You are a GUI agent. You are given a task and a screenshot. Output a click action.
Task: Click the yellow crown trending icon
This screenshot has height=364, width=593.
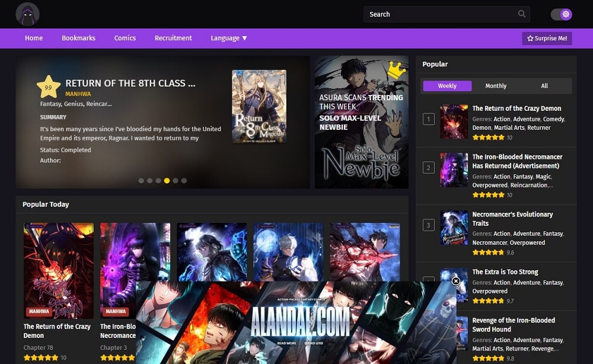396,69
